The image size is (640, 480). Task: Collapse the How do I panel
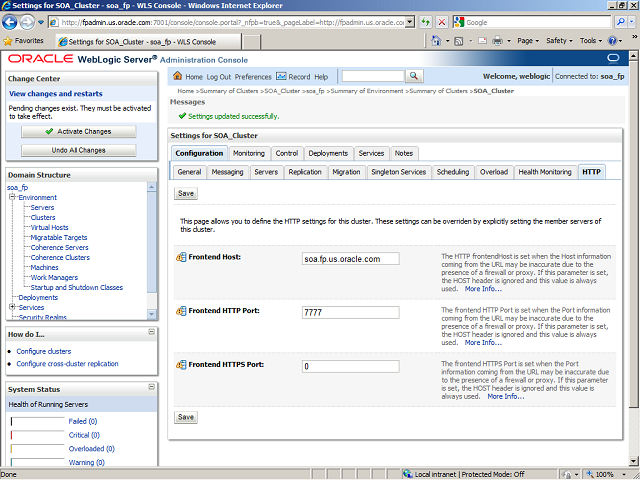(151, 333)
